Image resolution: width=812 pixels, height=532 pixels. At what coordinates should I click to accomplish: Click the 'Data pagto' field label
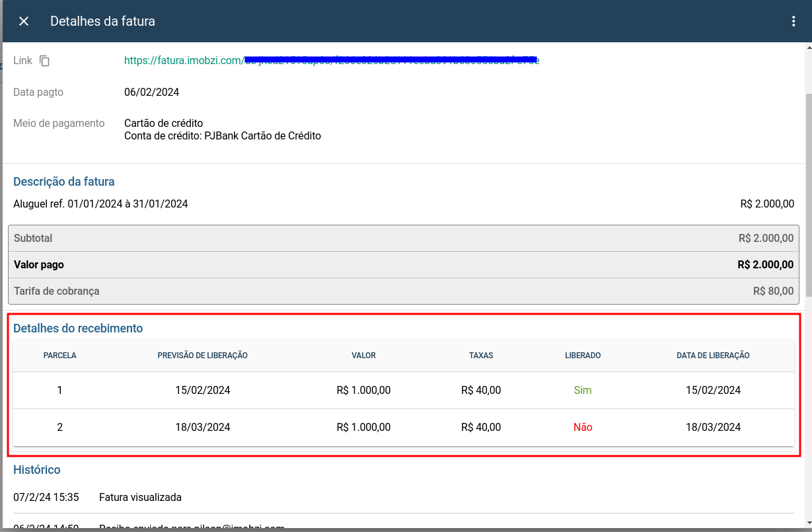pyautogui.click(x=38, y=93)
